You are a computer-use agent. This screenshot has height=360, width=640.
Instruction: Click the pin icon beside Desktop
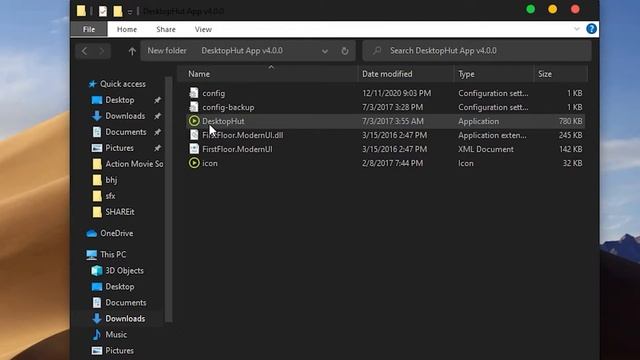point(157,100)
